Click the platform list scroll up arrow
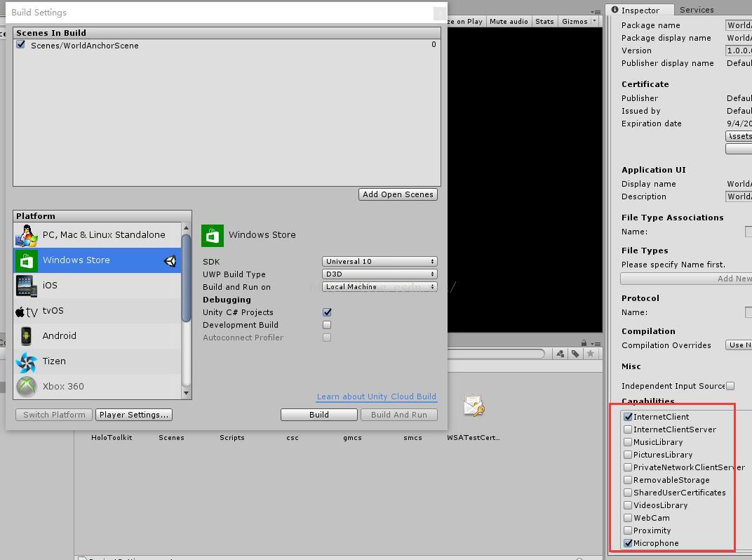 pos(186,228)
